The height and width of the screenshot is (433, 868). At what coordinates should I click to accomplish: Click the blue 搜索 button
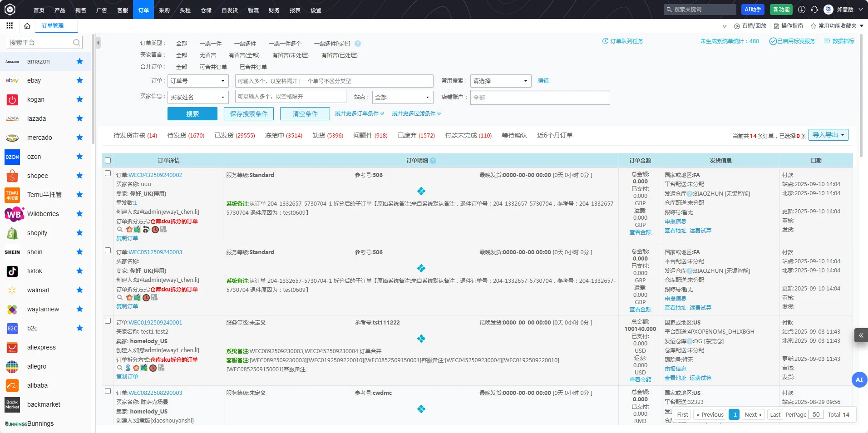(x=192, y=113)
